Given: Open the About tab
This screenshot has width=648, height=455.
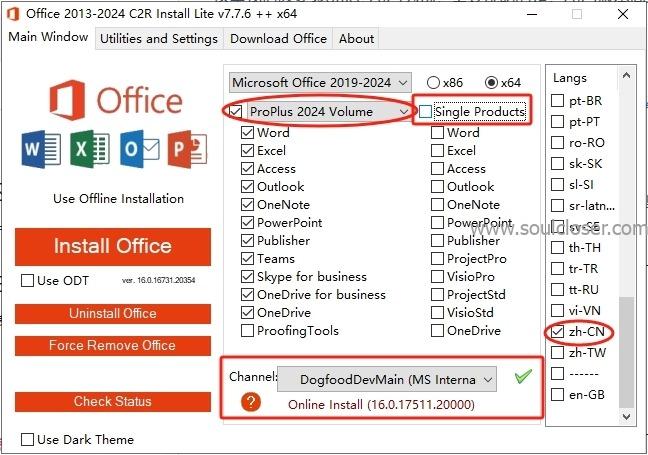Looking at the screenshot, I should [x=356, y=38].
